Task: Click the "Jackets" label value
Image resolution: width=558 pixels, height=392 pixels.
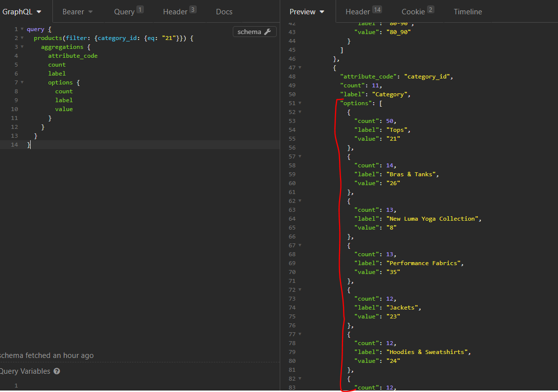Action: click(402, 308)
